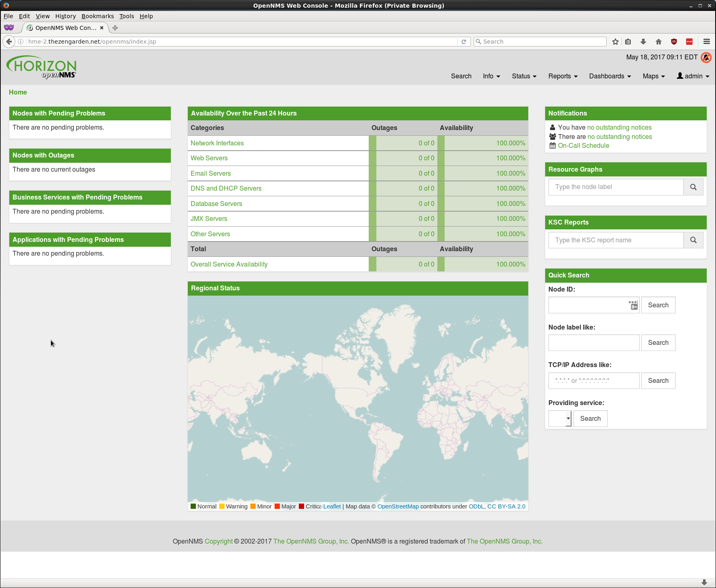Click the Horizon OpenNMS logo
This screenshot has width=716, height=588.
tap(41, 67)
